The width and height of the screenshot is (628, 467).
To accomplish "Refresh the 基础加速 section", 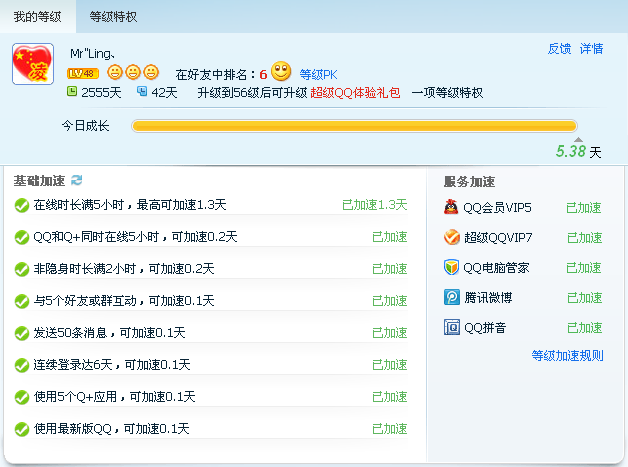I will click(x=76, y=180).
